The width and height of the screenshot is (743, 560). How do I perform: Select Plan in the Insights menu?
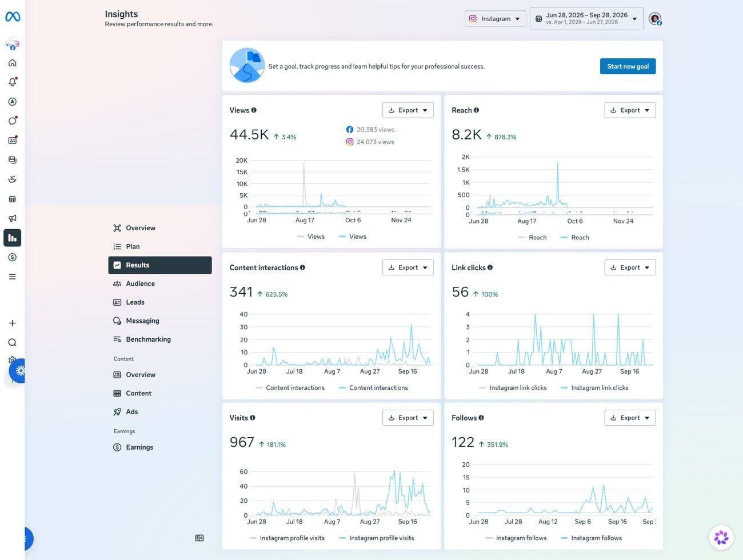[x=160, y=246]
